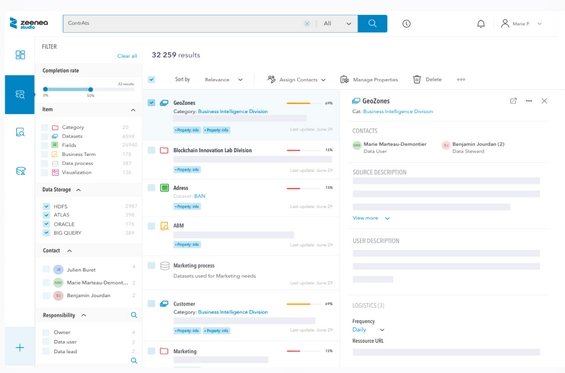
Task: Check the Visualization item filter
Action: click(45, 172)
